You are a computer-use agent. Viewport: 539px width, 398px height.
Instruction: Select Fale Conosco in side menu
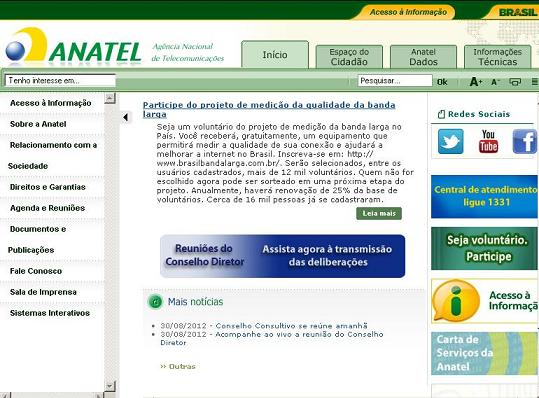pos(36,271)
